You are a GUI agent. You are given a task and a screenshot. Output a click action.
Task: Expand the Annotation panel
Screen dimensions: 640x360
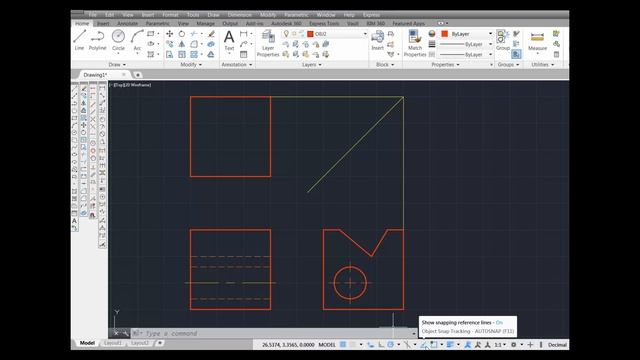point(236,64)
